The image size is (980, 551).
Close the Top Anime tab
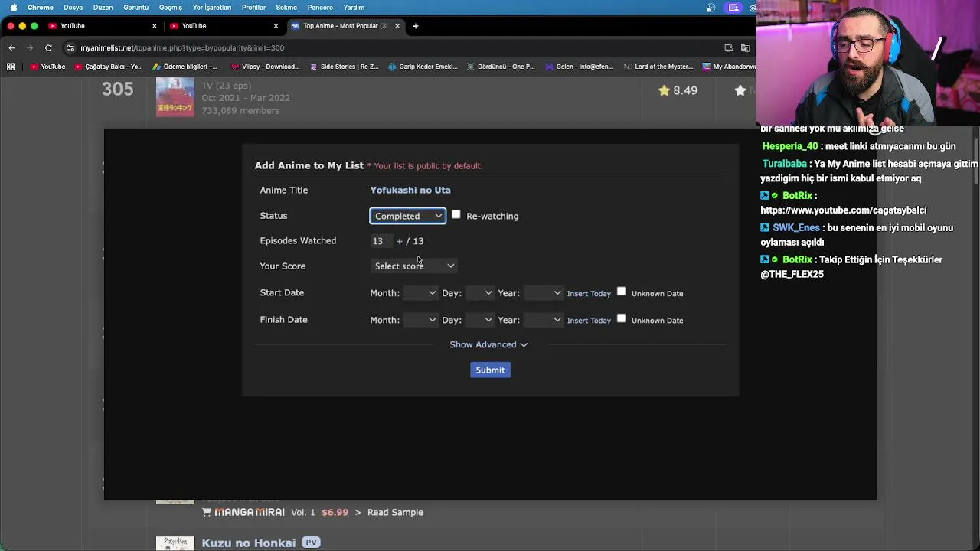coord(397,26)
